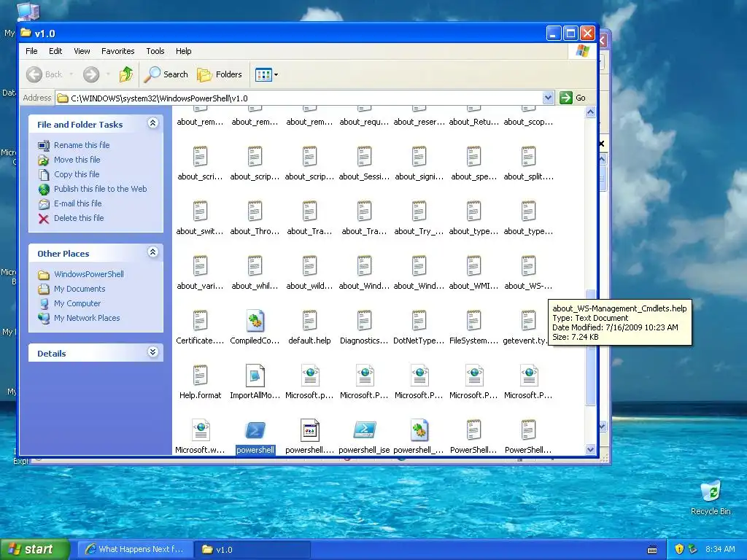Select the ImportAllMo... script file icon
Viewport: 747px width, 560px height.
coord(255,376)
